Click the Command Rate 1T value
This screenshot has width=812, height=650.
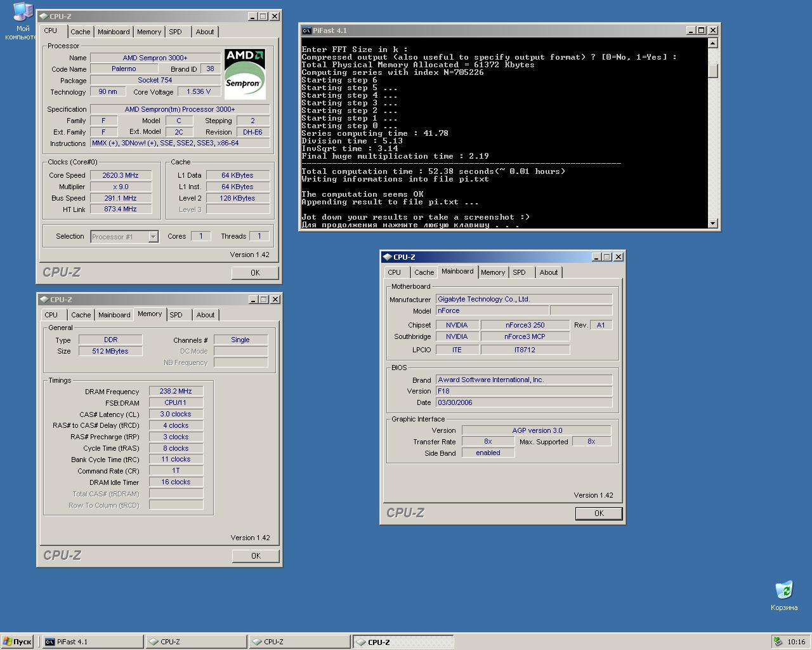click(x=176, y=471)
